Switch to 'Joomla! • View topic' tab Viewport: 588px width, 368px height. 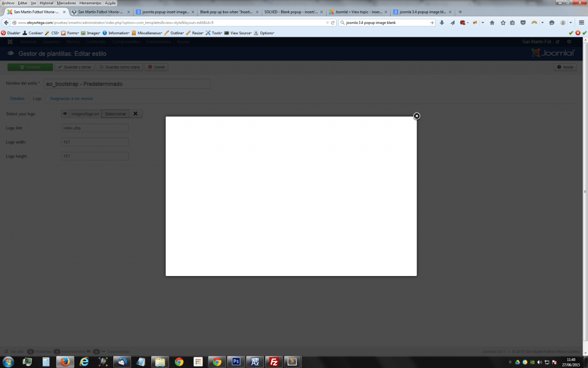358,12
